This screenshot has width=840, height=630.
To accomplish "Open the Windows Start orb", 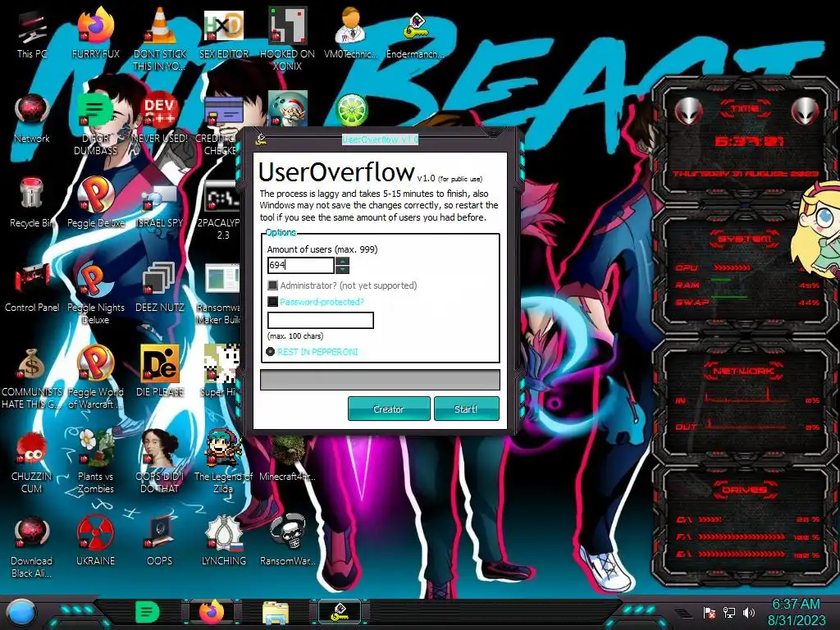I will [21, 612].
